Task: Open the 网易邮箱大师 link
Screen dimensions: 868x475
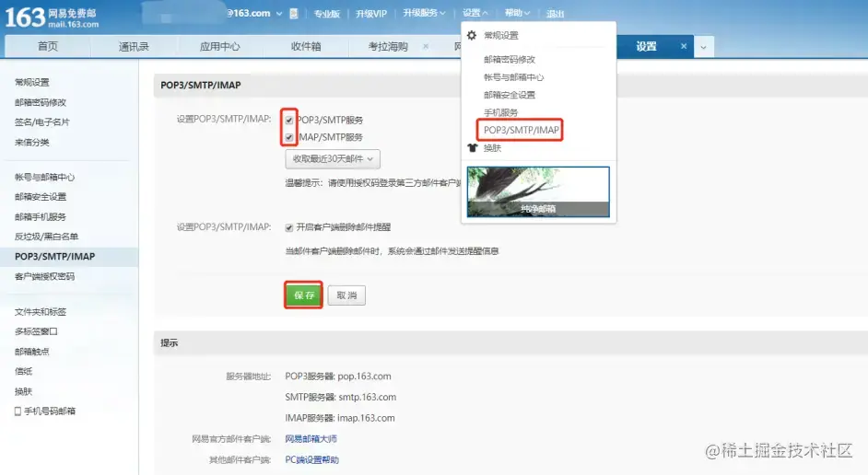Action: (x=311, y=439)
